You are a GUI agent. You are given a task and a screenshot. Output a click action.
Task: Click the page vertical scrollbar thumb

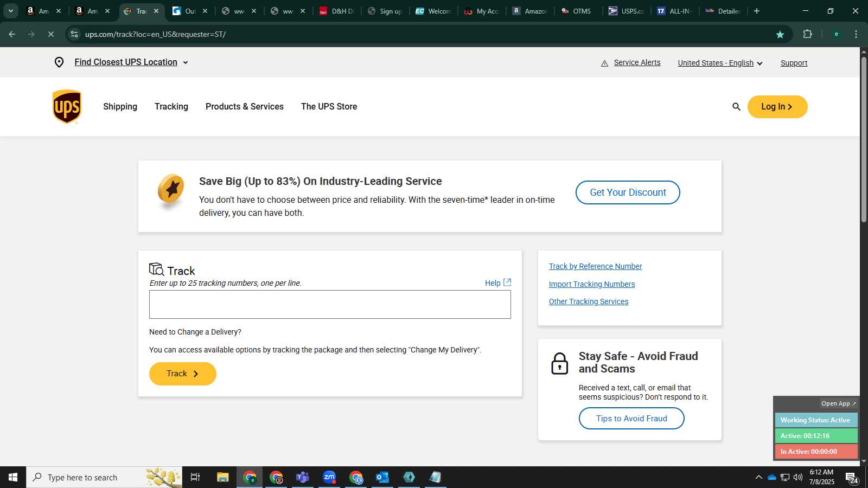[864, 139]
